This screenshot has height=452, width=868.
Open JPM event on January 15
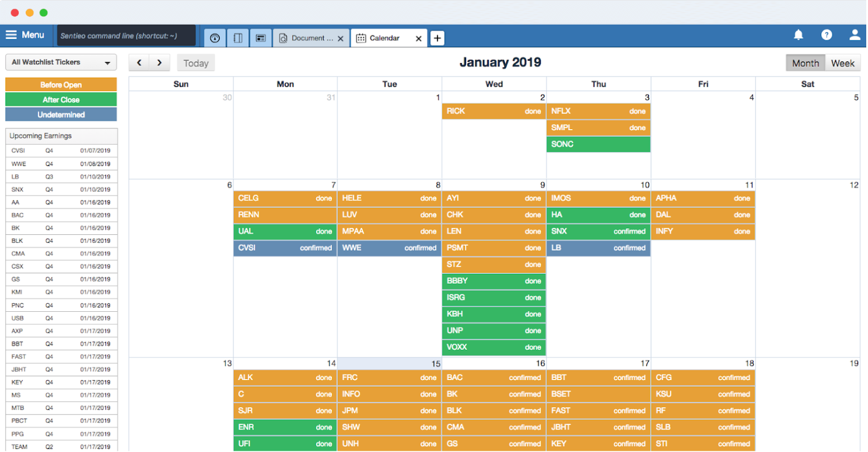(390, 411)
